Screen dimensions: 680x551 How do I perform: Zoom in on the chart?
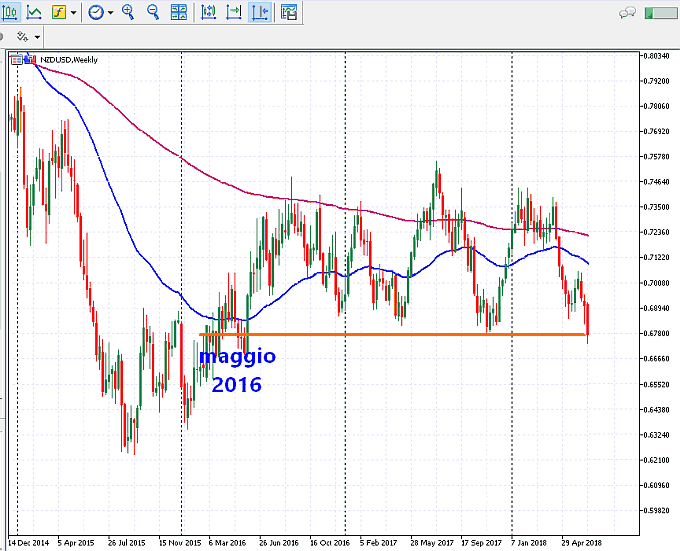point(128,13)
